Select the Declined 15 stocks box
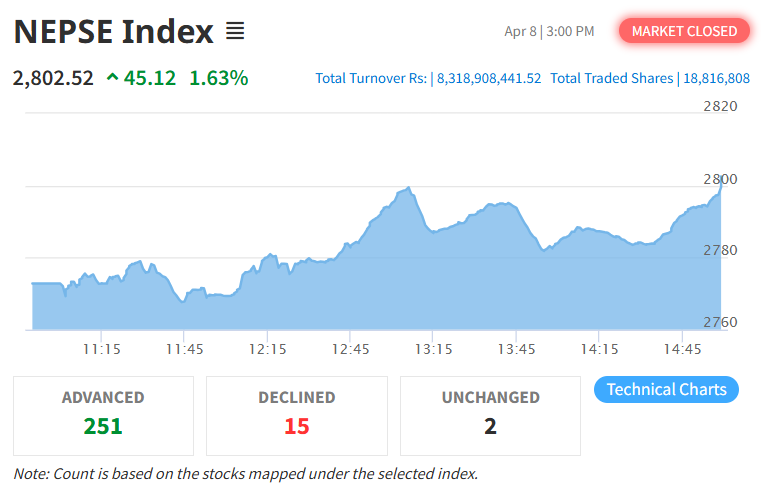Screen dimensions: 761x492 pos(296,415)
